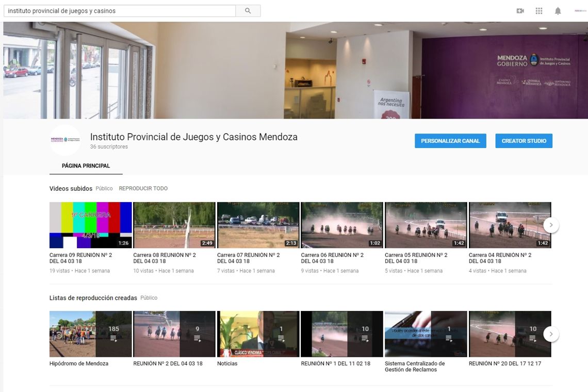Click the search magnifier button
588x392 pixels.
248,11
